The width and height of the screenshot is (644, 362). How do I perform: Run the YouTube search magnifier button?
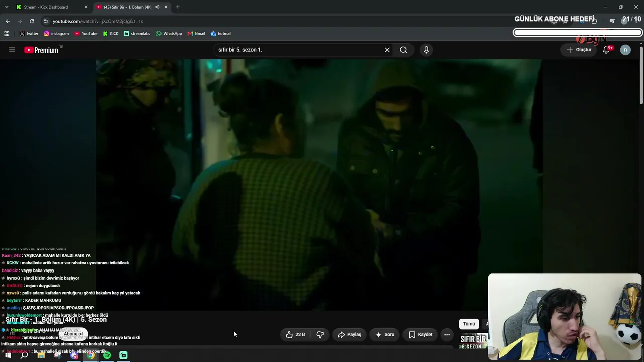tap(404, 50)
